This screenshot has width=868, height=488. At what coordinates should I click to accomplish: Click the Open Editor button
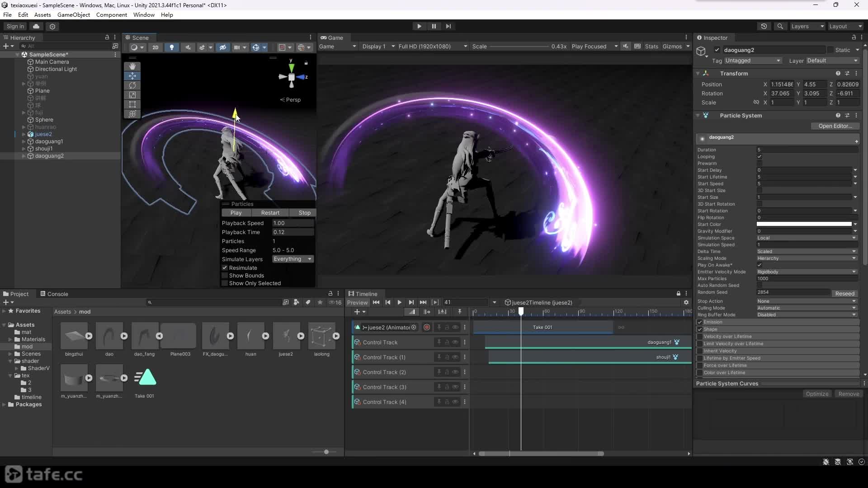tap(835, 126)
